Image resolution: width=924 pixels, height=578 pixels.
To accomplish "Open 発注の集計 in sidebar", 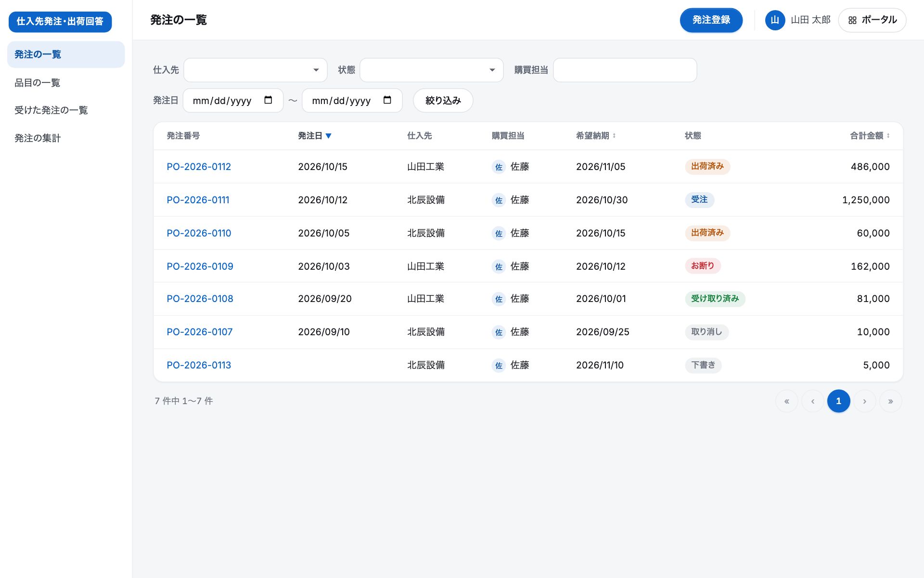I will [x=66, y=138].
